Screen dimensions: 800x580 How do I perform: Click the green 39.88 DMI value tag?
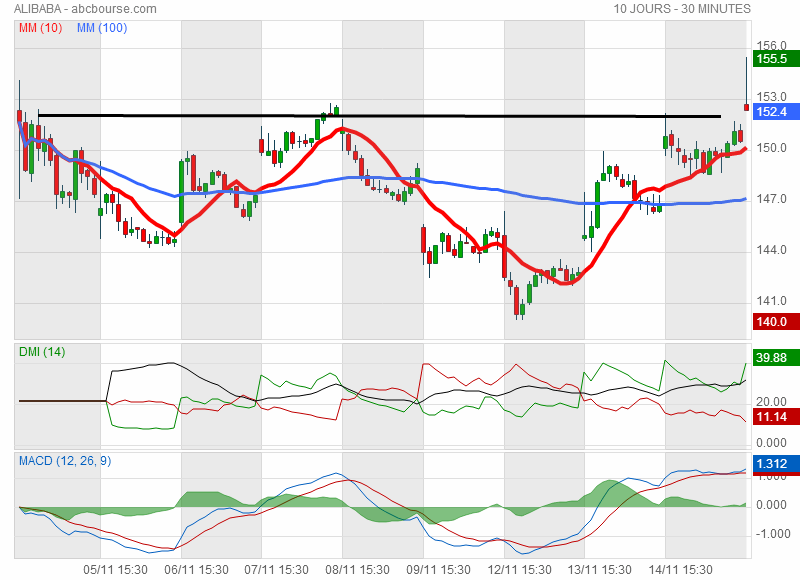776,358
